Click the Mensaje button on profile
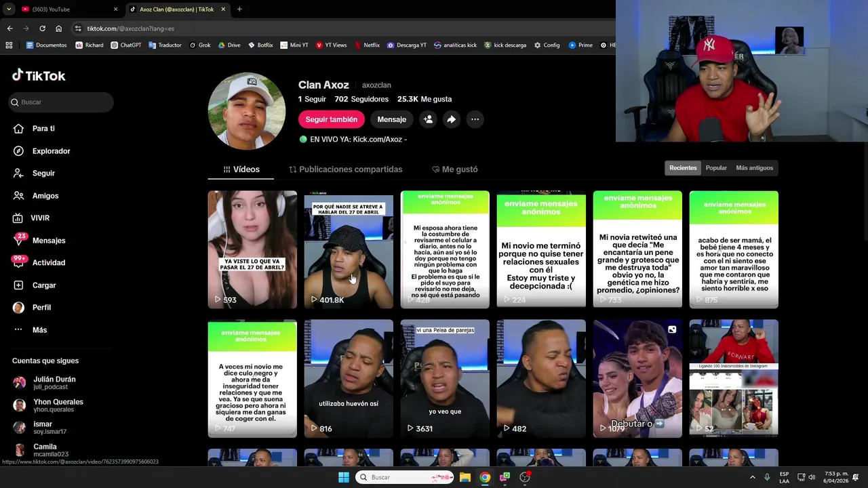The width and height of the screenshot is (868, 488). click(391, 119)
